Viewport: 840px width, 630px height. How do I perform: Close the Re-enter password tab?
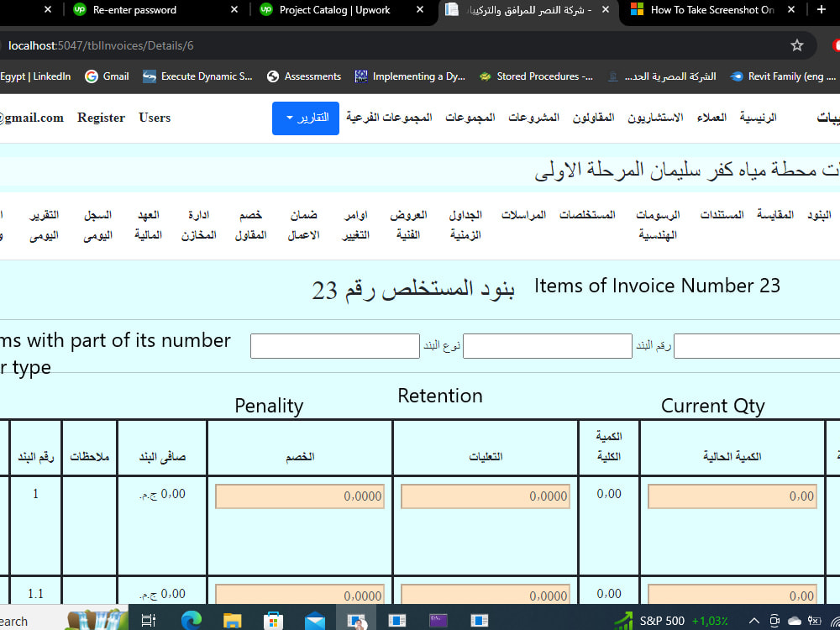(234, 9)
